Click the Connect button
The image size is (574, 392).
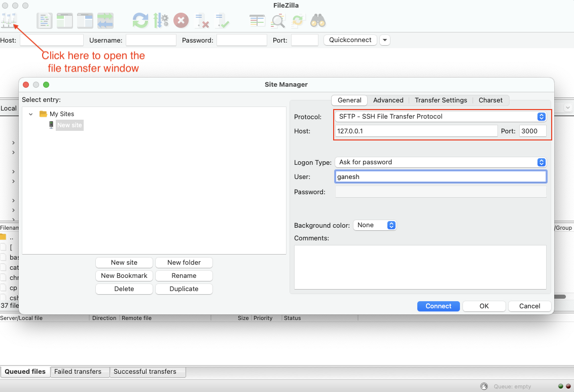click(438, 306)
